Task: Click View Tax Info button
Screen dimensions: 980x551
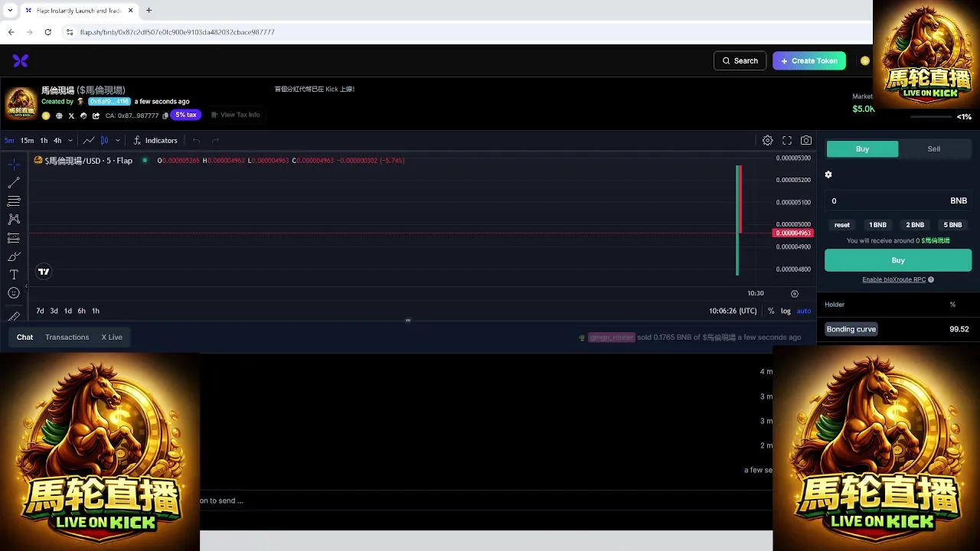Action: (x=236, y=115)
